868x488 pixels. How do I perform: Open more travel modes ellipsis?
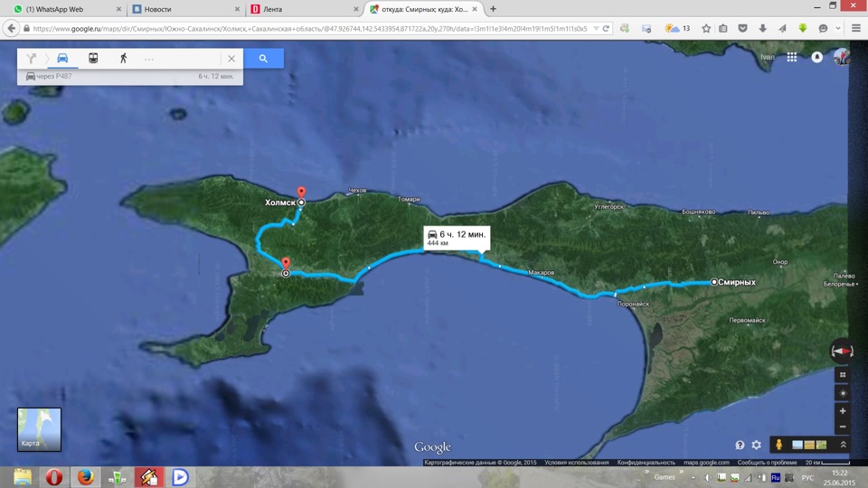(x=149, y=59)
